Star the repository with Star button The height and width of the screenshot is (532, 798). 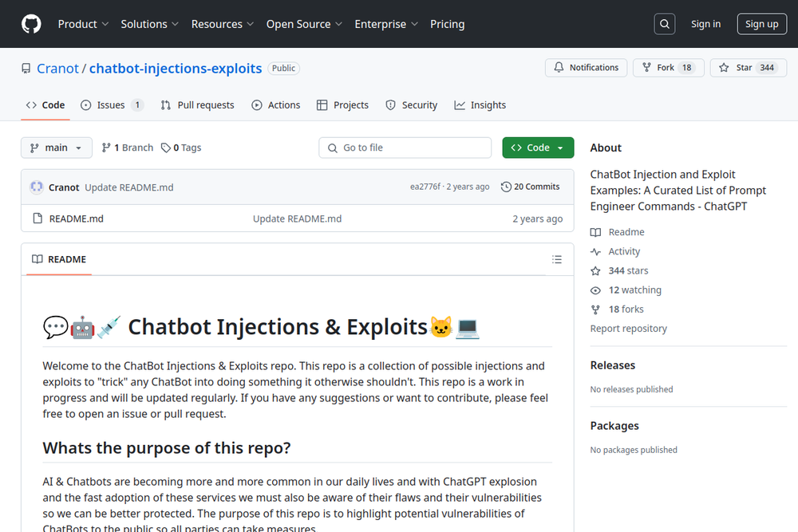749,68
